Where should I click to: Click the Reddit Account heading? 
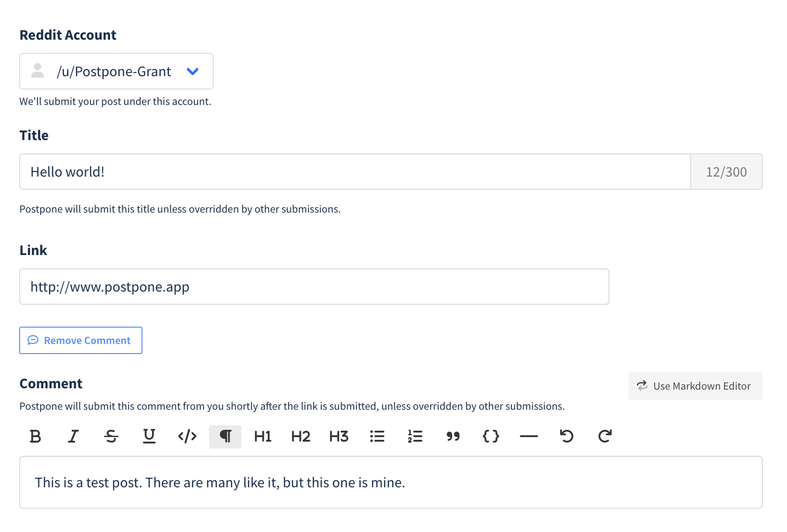pos(68,35)
